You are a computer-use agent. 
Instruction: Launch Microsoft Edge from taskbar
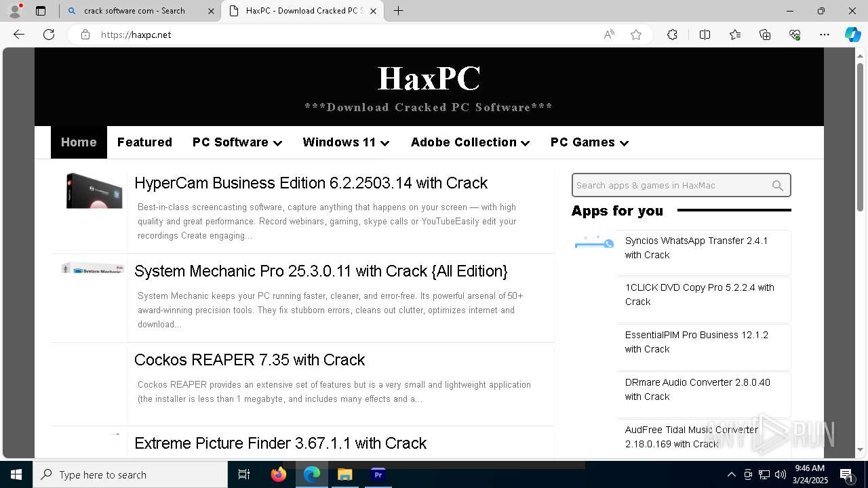click(312, 474)
